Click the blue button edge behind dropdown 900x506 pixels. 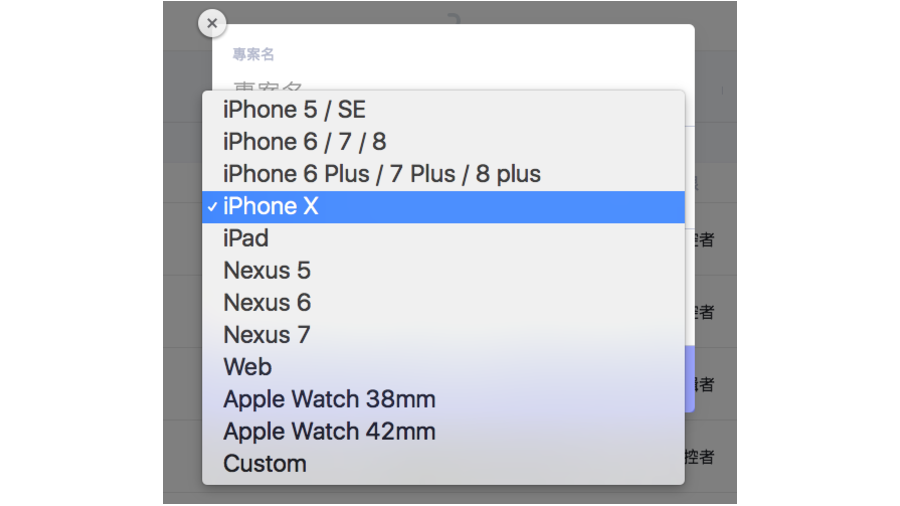click(x=690, y=379)
